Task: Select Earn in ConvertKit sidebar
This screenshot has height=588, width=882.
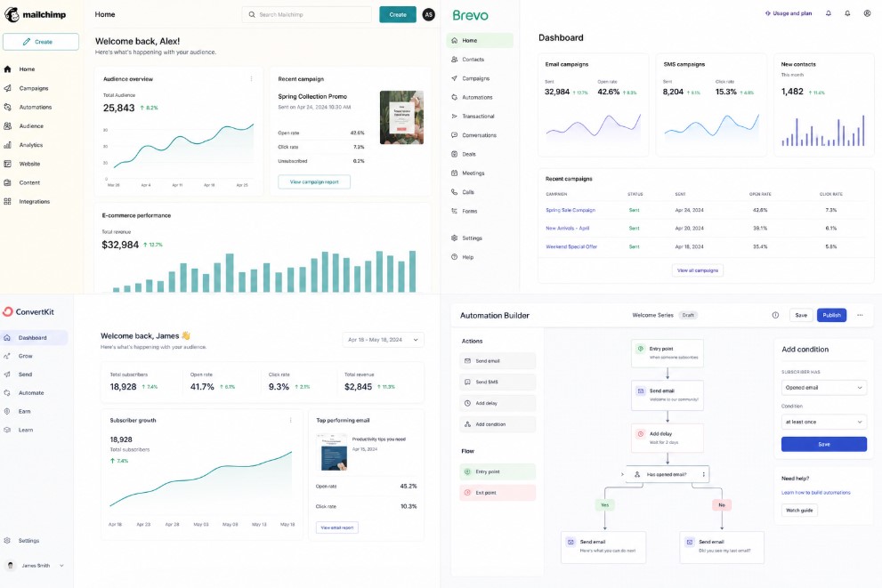Action: tap(17, 412)
